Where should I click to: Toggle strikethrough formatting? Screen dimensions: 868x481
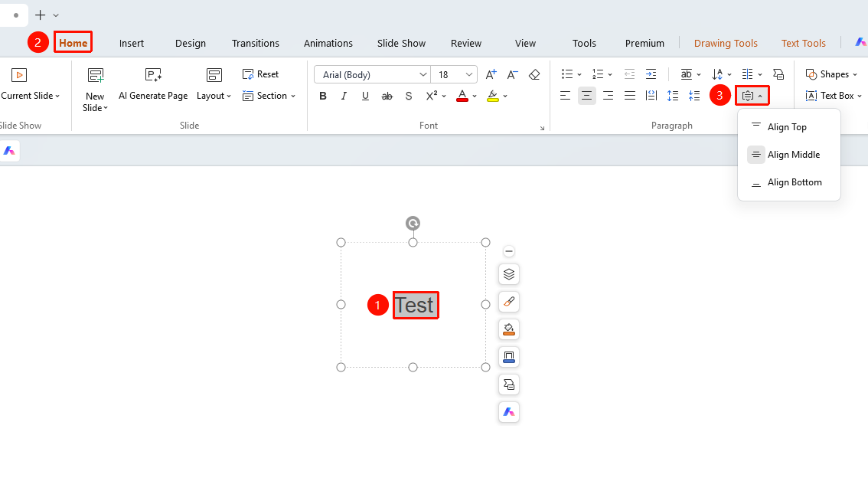[387, 96]
